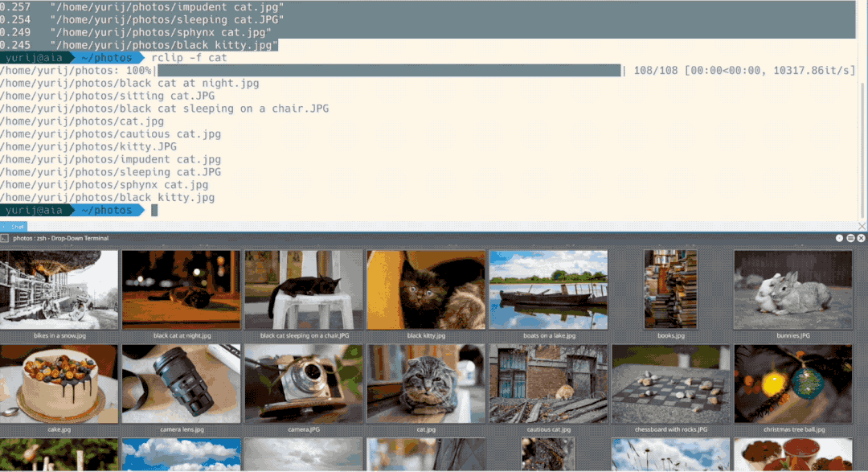
Task: Select the 'black cat at night.jpg' thumbnail
Action: point(182,289)
